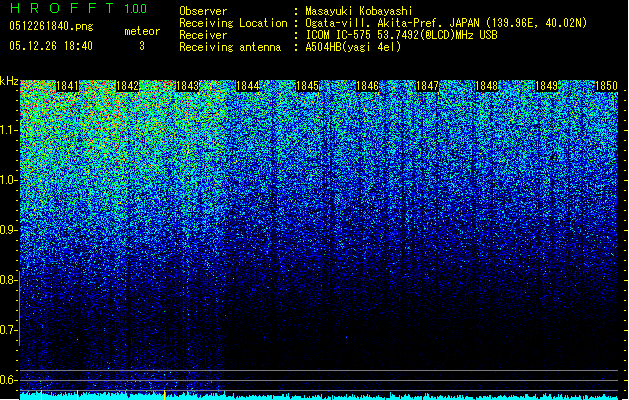
Task: Click location text Ogata-vill. Akita-Pref. JAPAN
Action: coord(392,23)
